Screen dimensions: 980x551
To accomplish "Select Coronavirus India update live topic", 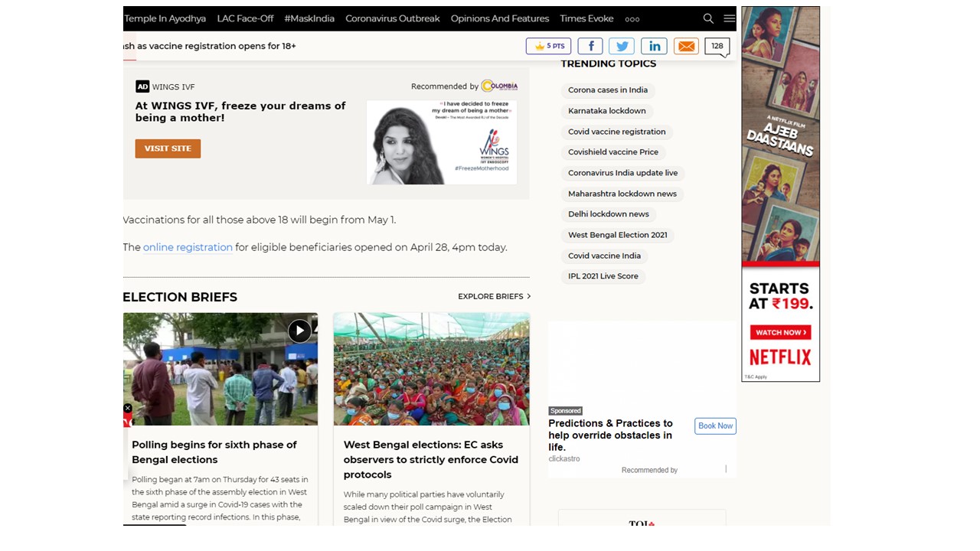I will pyautogui.click(x=623, y=173).
